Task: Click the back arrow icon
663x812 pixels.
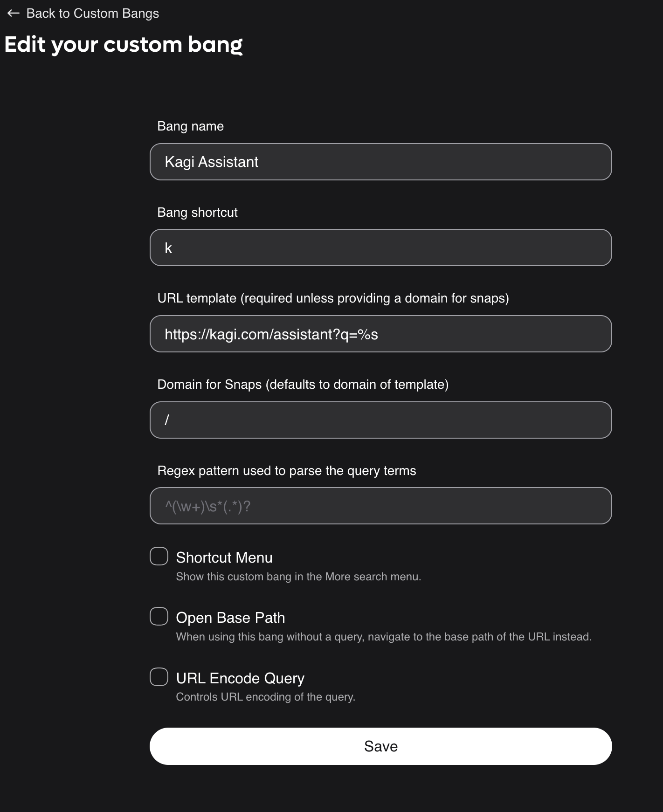Action: pos(13,14)
